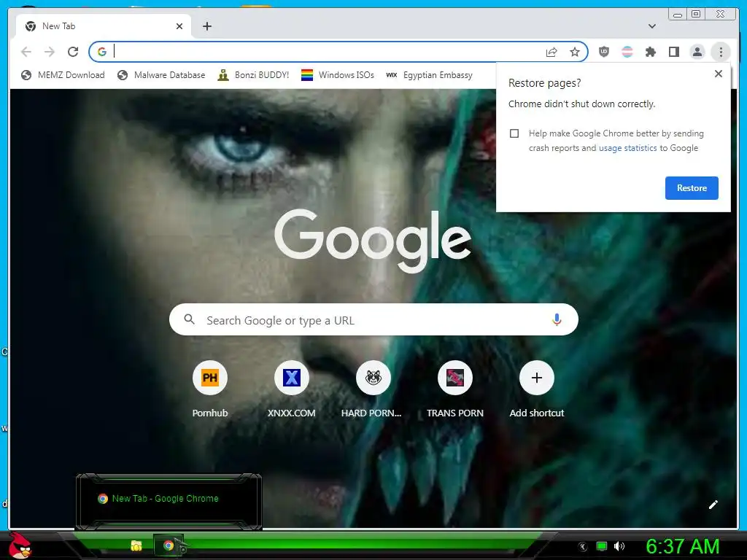
Task: Expand the tab search dropdown arrow
Action: 652,26
